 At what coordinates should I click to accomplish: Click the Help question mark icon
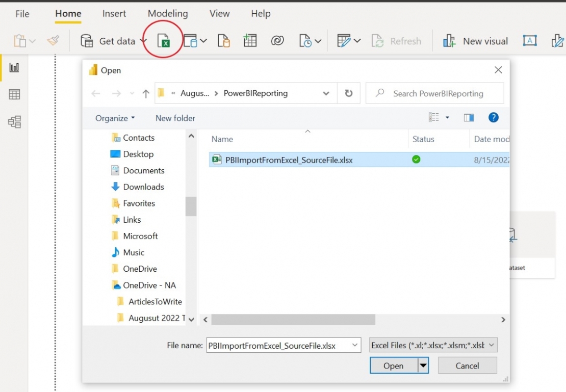[x=493, y=118]
